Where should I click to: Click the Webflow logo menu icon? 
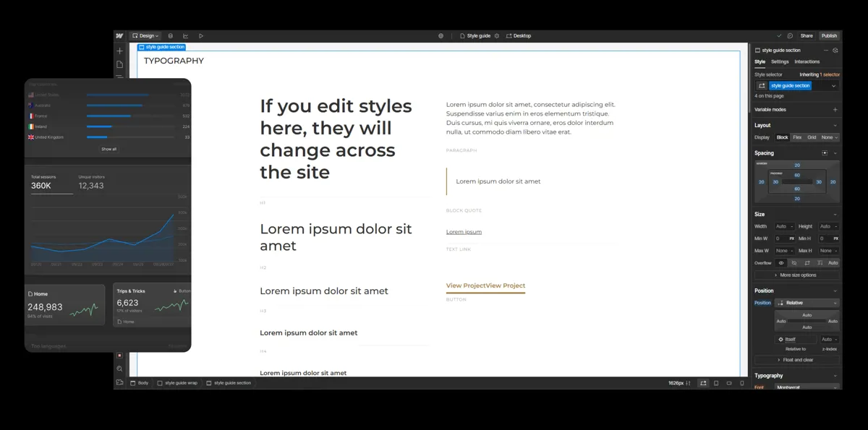(x=120, y=35)
